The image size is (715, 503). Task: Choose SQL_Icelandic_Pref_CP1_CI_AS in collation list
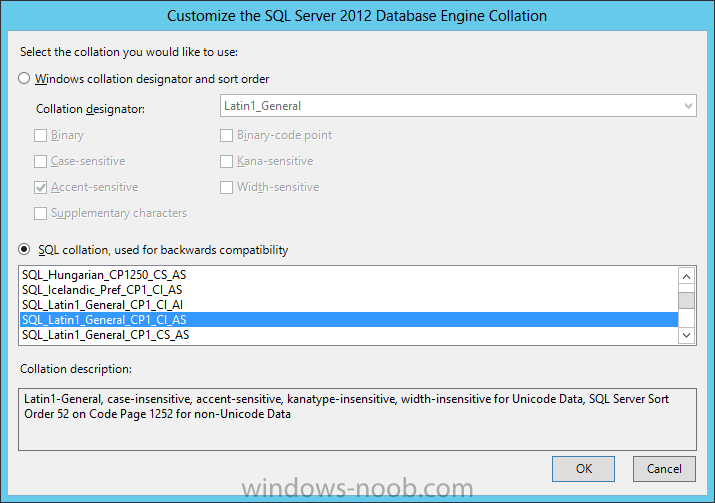pos(349,290)
